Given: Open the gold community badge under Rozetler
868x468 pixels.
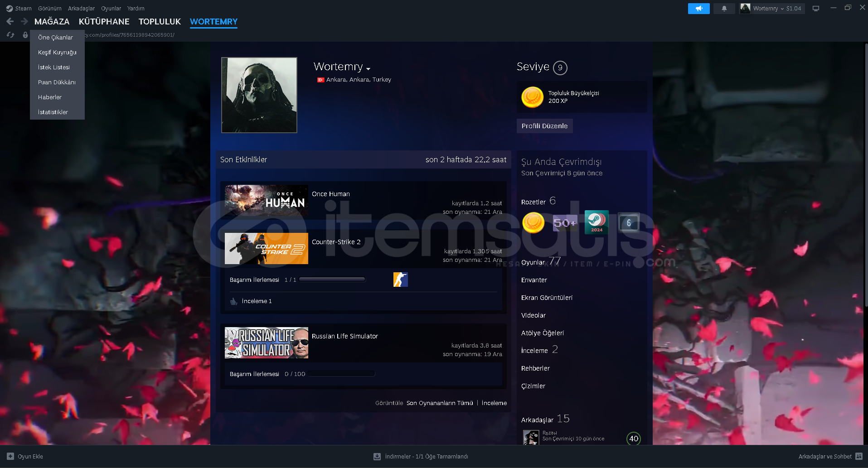Looking at the screenshot, I should click(533, 222).
